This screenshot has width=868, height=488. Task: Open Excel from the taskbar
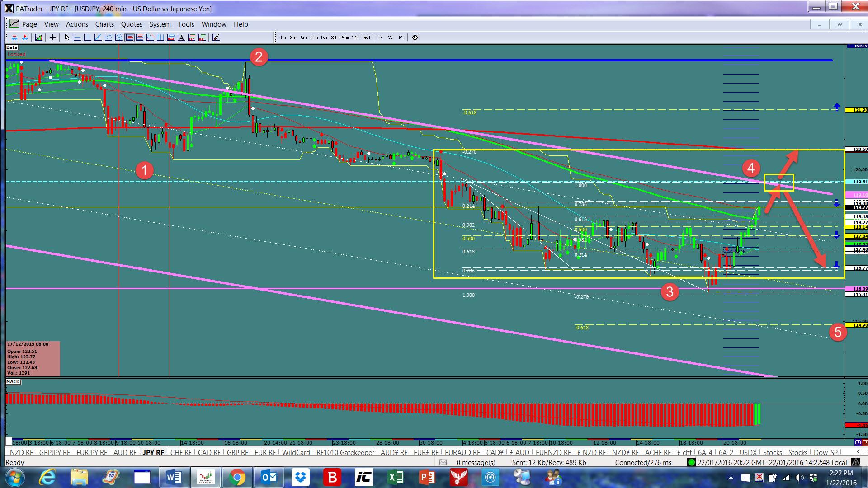(396, 477)
